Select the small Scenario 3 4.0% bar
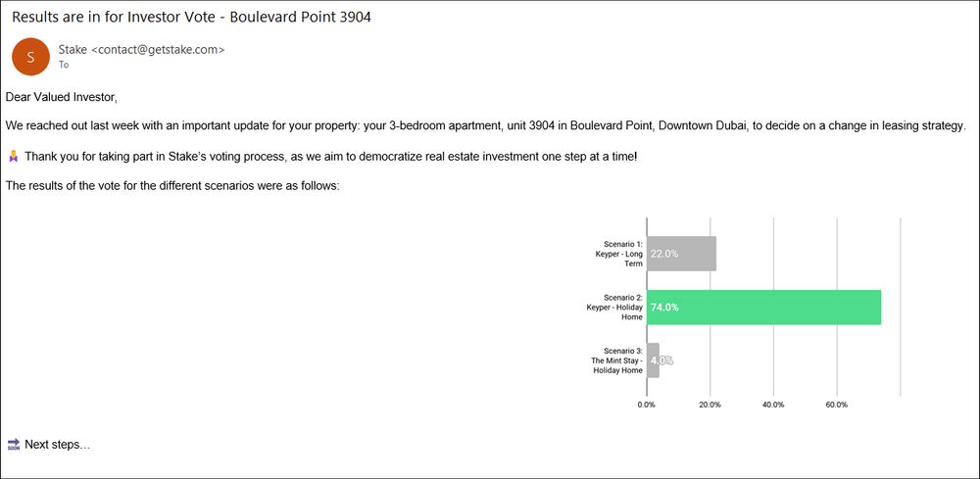Viewport: 980px width, 479px height. (x=653, y=360)
